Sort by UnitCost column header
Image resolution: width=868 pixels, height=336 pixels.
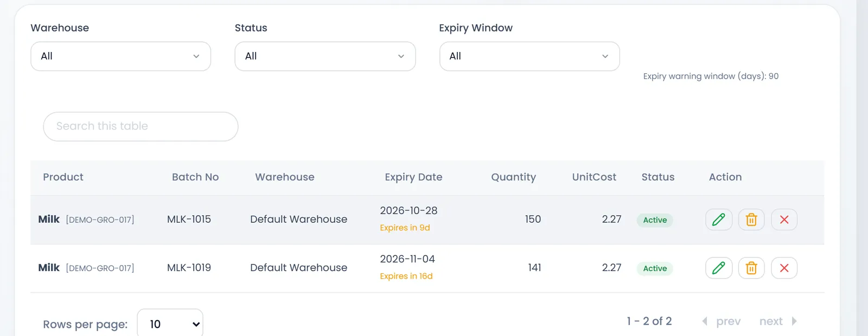[594, 177]
